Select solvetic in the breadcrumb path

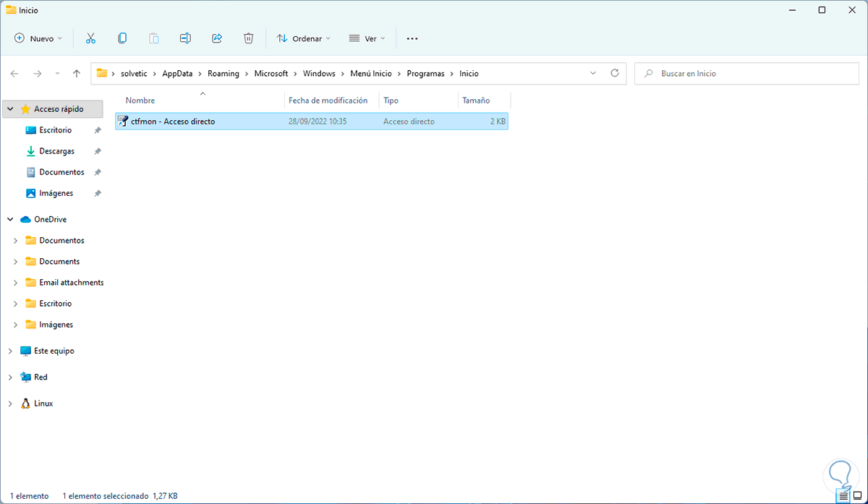134,73
